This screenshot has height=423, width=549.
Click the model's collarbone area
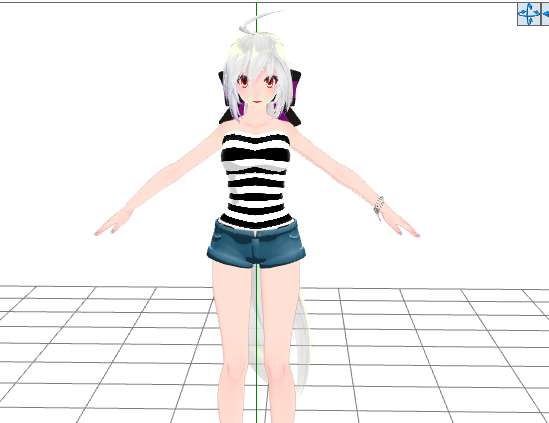coord(257,125)
